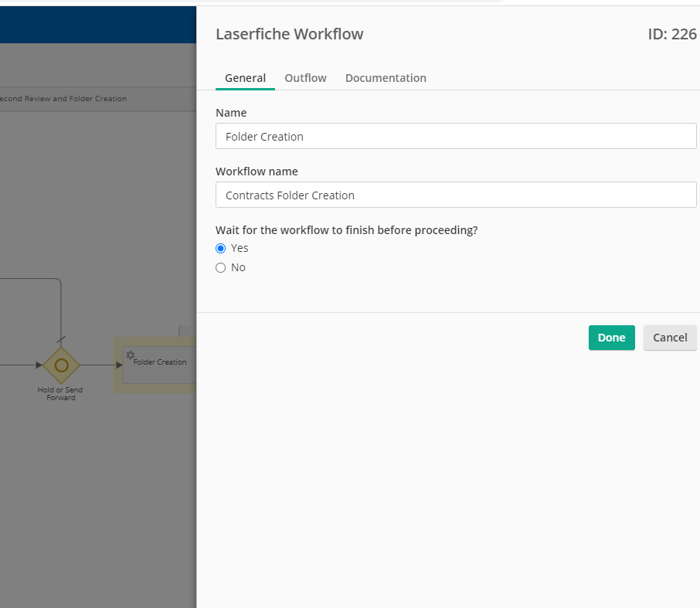Click the small box above Folder Creation node
700x608 pixels.
(x=185, y=331)
